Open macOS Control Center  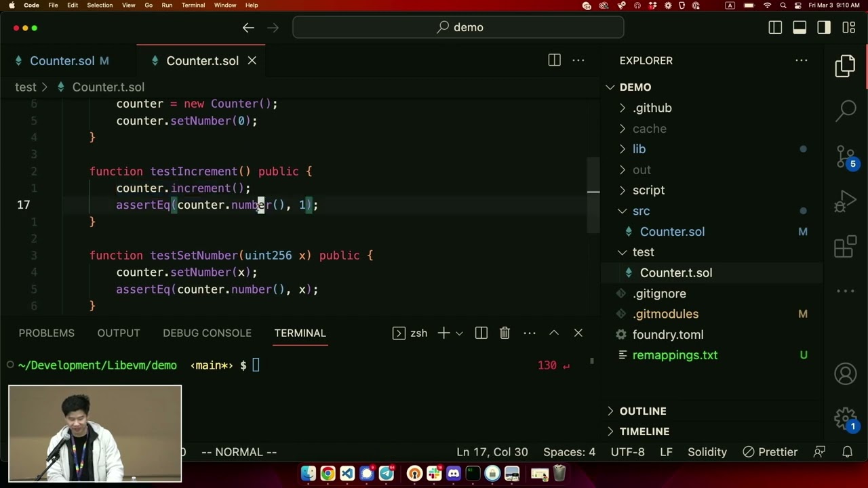[798, 5]
